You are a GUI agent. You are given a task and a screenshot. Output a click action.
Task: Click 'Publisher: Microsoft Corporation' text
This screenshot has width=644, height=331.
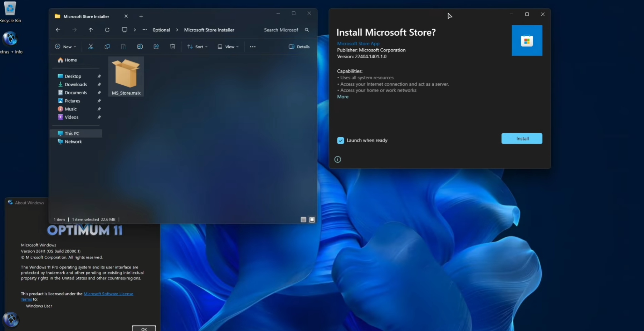[x=371, y=50]
